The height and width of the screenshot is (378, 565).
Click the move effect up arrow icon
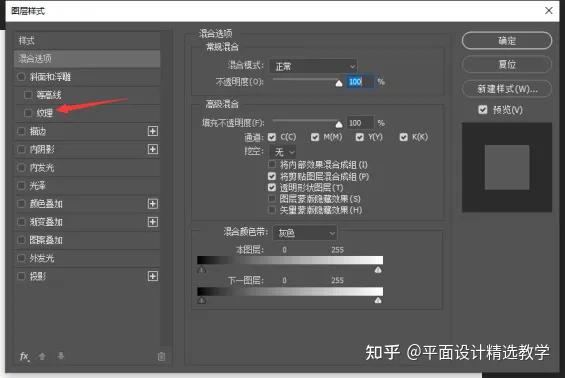pos(42,356)
